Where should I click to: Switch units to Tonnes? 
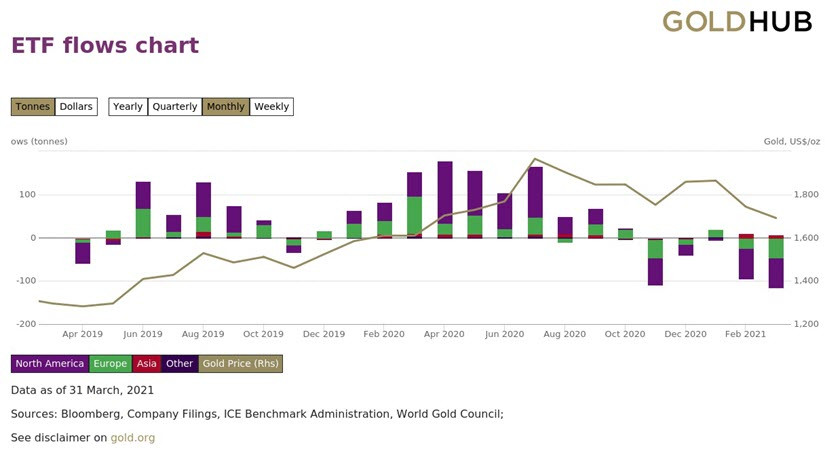[x=33, y=107]
